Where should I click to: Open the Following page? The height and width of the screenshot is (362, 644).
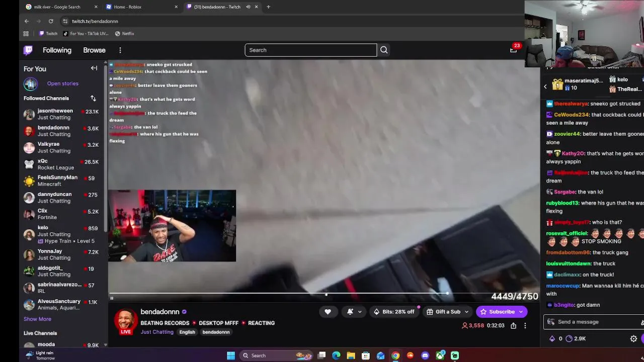point(57,50)
